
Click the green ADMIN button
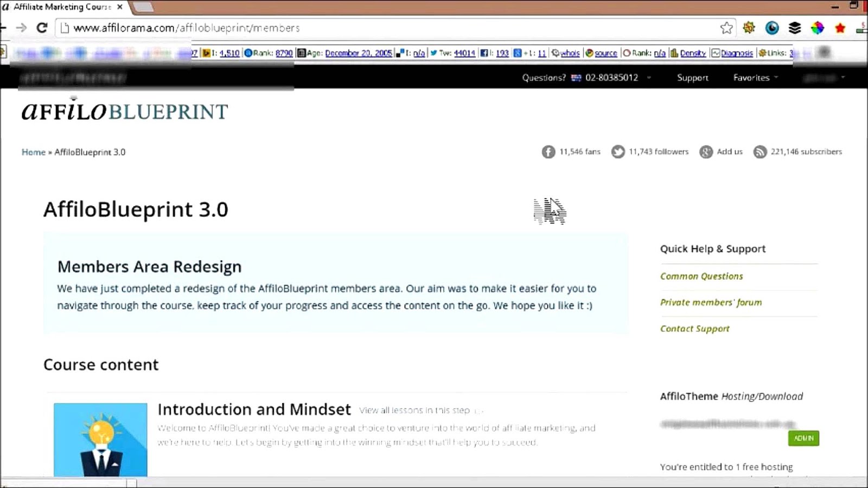(803, 438)
